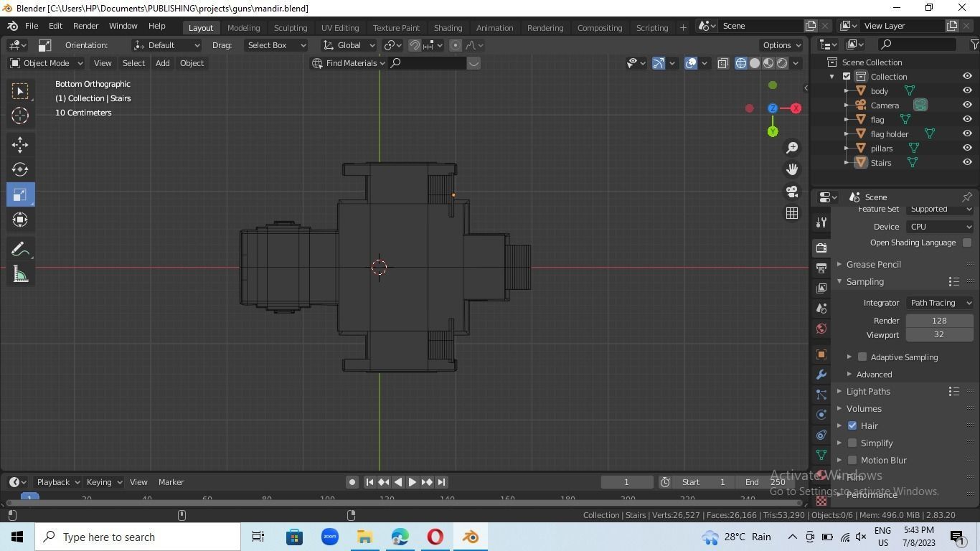Click the Windows taskbar search box

point(138,537)
